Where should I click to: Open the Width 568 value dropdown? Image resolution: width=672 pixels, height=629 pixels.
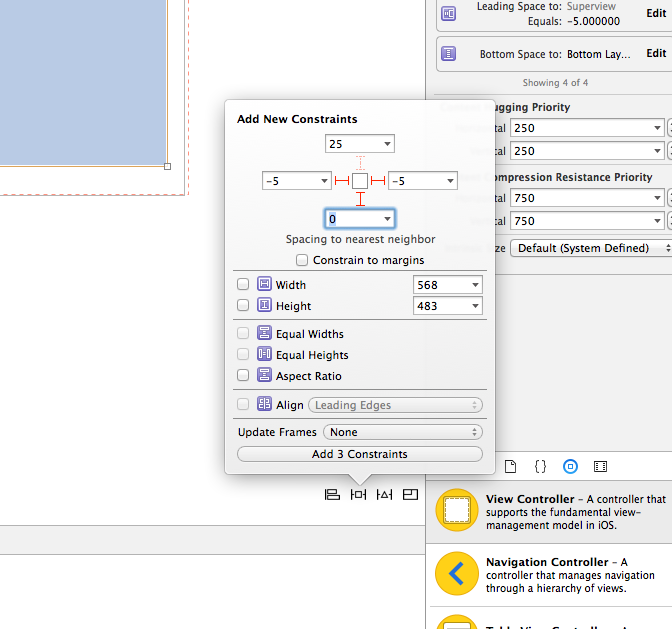pyautogui.click(x=475, y=285)
